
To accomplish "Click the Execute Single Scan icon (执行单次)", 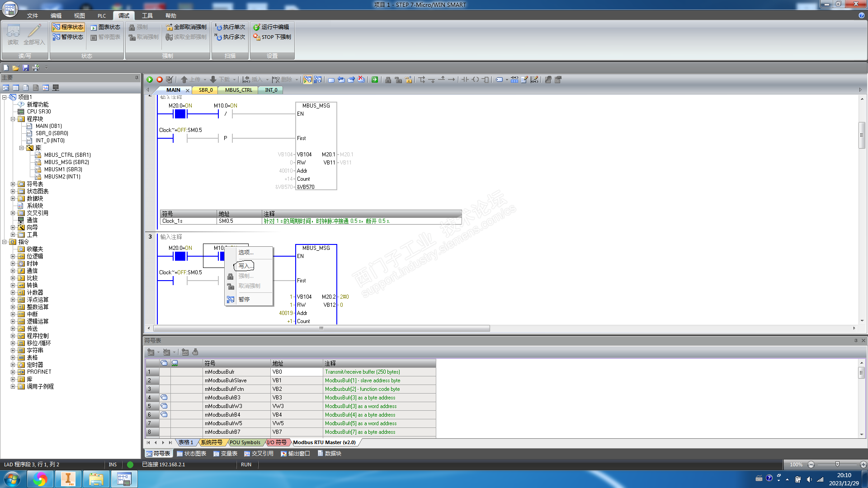I will click(219, 27).
